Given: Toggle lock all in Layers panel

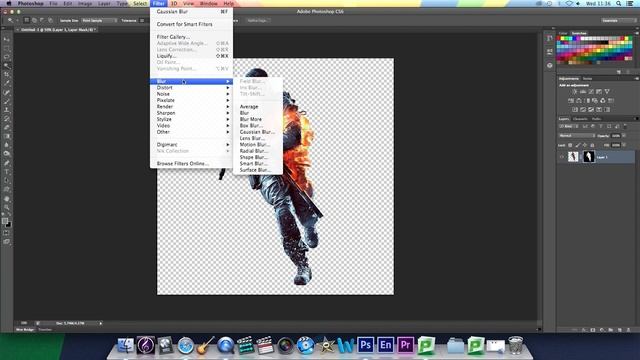Looking at the screenshot, I should [x=592, y=145].
